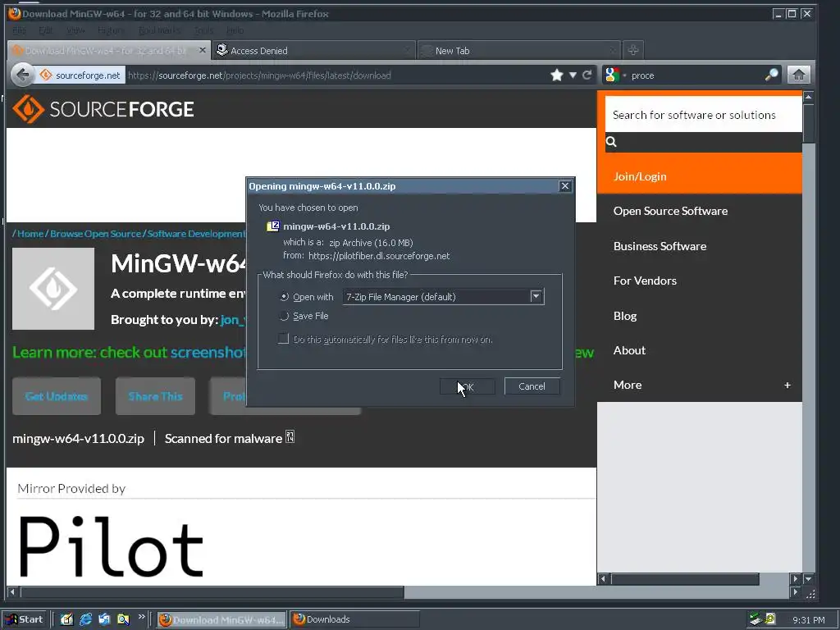Viewport: 840px width, 630px height.
Task: Switch to the New Tab tab
Action: (x=518, y=50)
